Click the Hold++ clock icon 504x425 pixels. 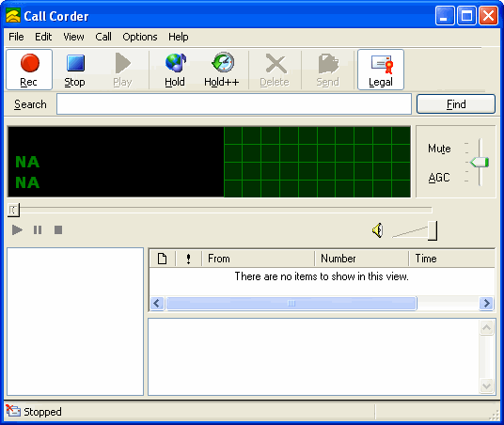223,62
